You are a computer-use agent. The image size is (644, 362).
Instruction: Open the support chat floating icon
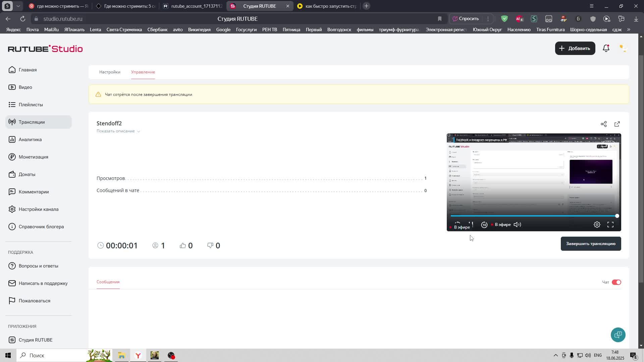click(x=618, y=335)
